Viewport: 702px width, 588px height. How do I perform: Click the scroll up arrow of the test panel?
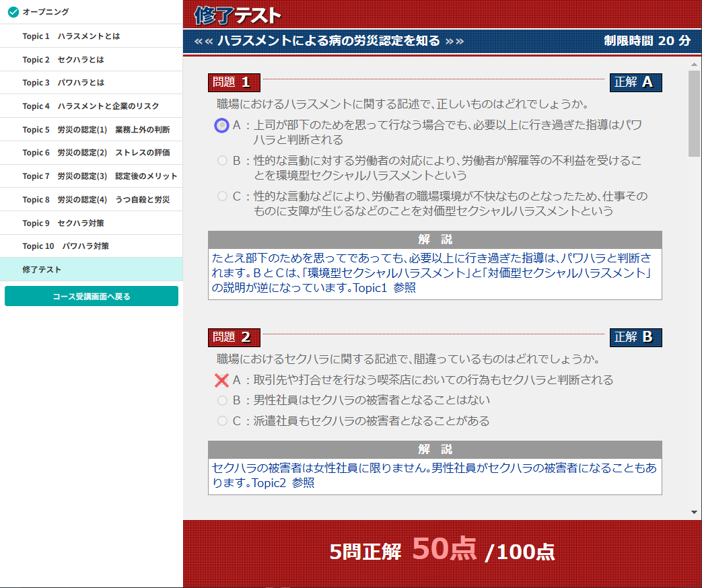pyautogui.click(x=694, y=65)
